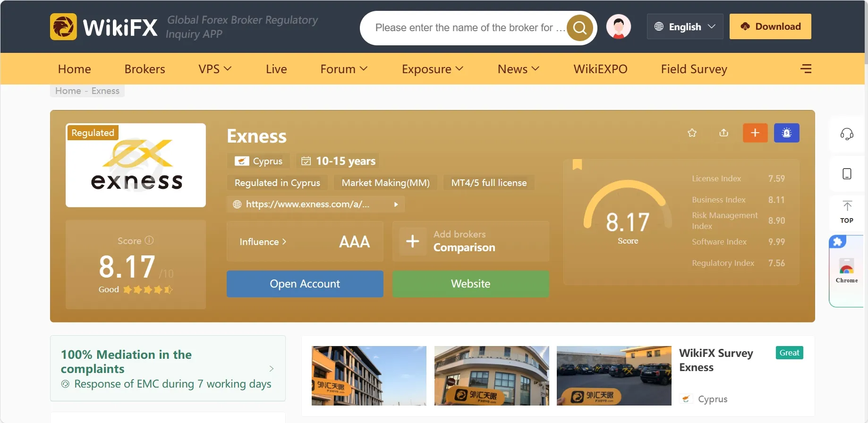Click the Chrome extension widget
868x423 pixels.
tap(847, 271)
